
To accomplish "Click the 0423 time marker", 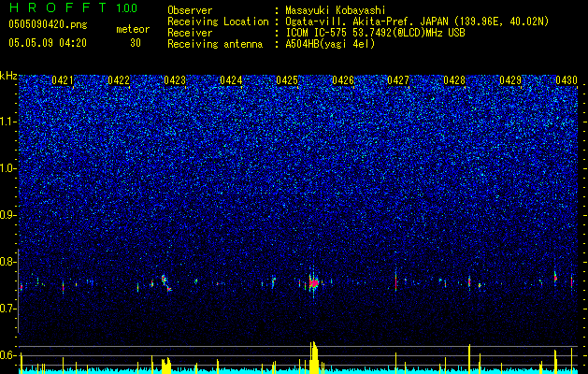I will (x=175, y=80).
